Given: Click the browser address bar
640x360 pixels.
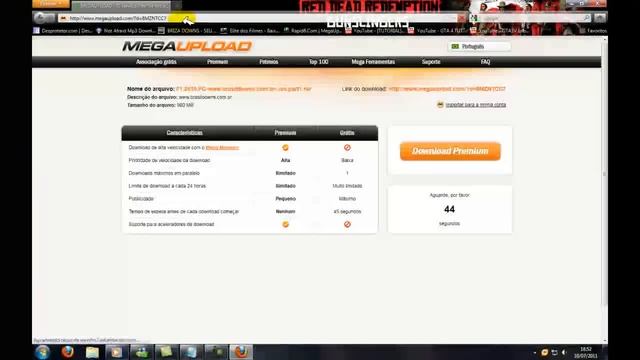Looking at the screenshot, I should 258,18.
